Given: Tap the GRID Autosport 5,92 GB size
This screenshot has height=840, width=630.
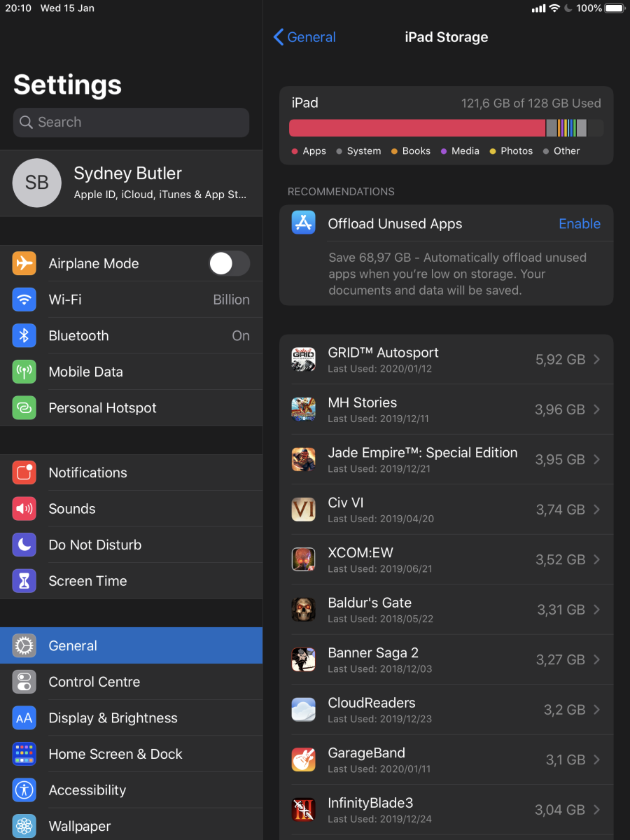Looking at the screenshot, I should tap(561, 360).
